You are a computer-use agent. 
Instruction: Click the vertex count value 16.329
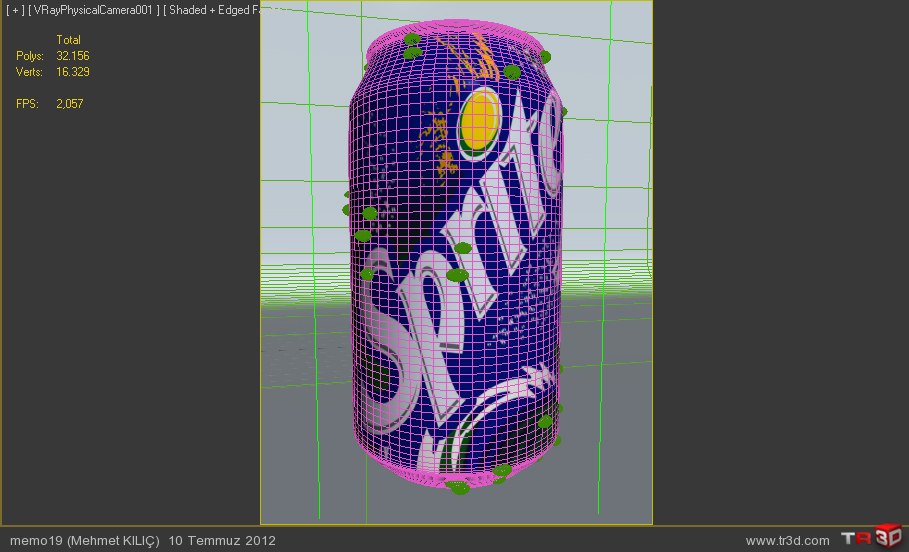pos(73,72)
